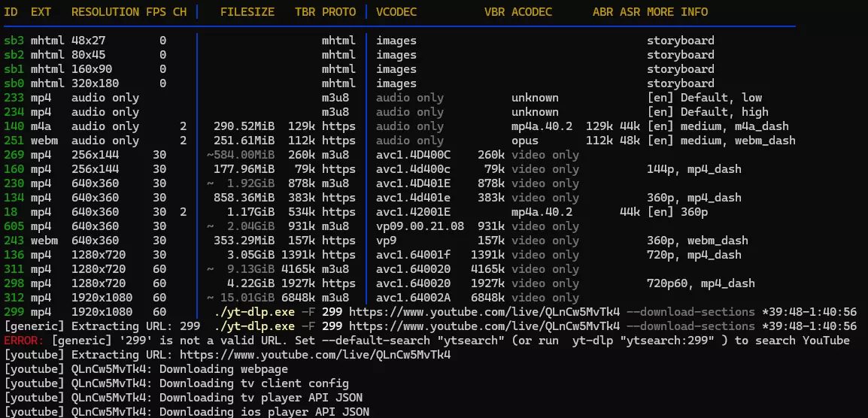This screenshot has height=418, width=868.
Task: Click the 251.61MiB filesize value
Action: [x=244, y=141]
